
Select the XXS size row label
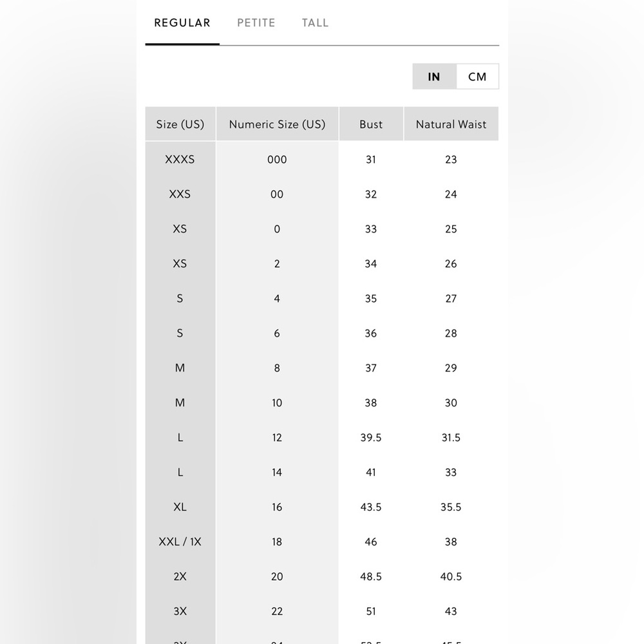click(x=180, y=194)
